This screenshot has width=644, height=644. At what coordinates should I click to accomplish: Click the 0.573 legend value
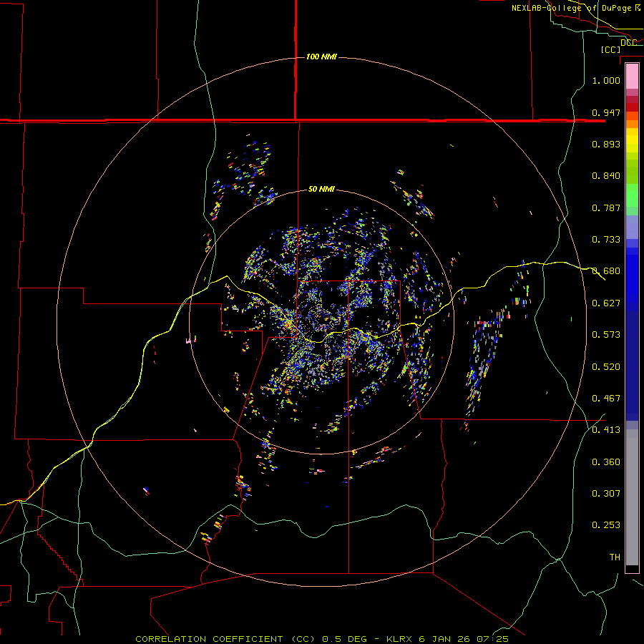tap(606, 334)
